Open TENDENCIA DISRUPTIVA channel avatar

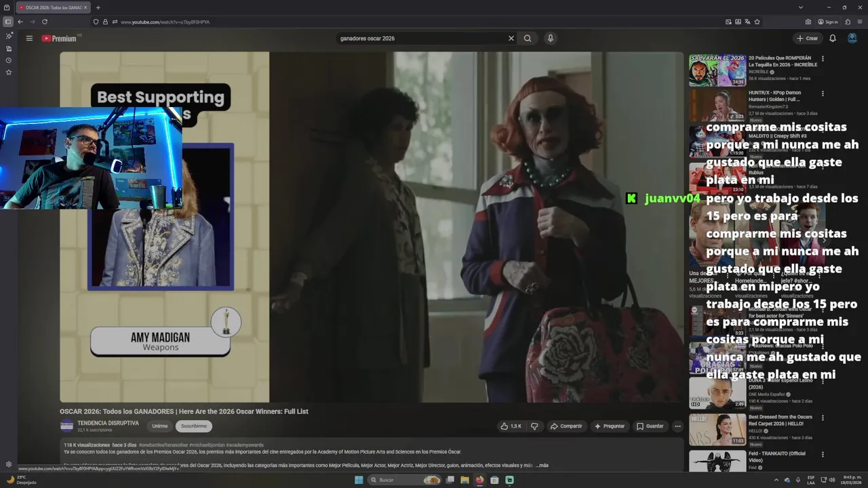[x=66, y=426]
